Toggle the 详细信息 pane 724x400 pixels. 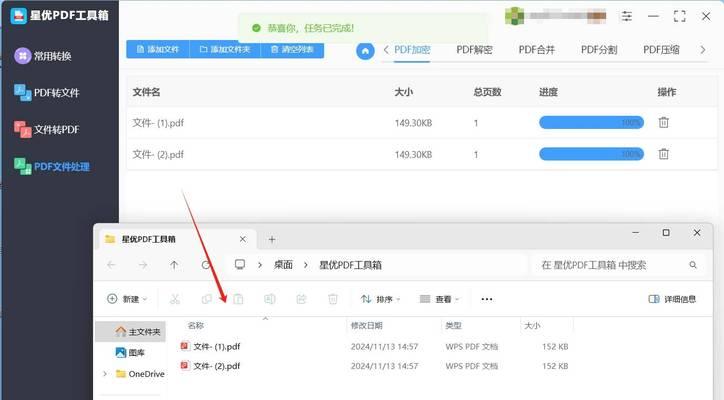pyautogui.click(x=672, y=299)
